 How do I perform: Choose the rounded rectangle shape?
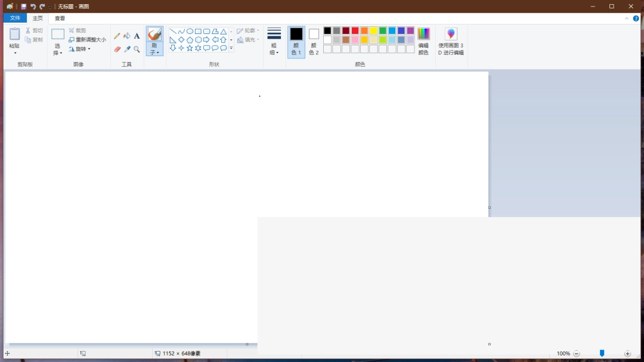tap(206, 31)
